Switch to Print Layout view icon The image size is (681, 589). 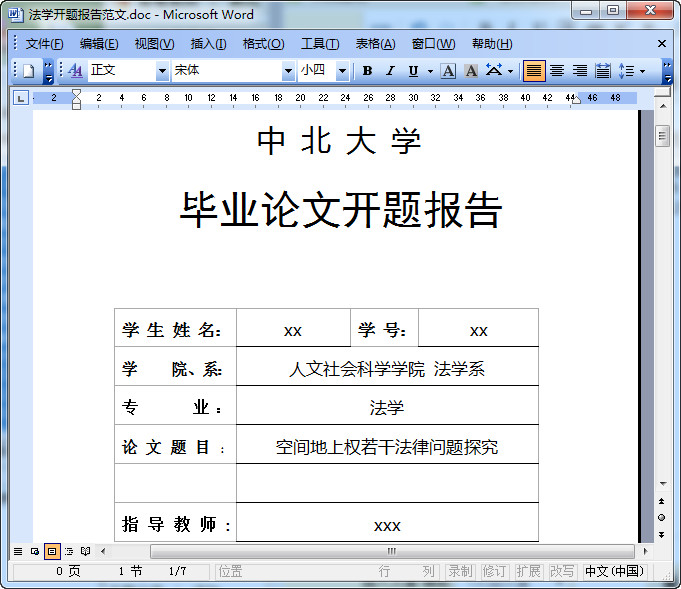(52, 551)
